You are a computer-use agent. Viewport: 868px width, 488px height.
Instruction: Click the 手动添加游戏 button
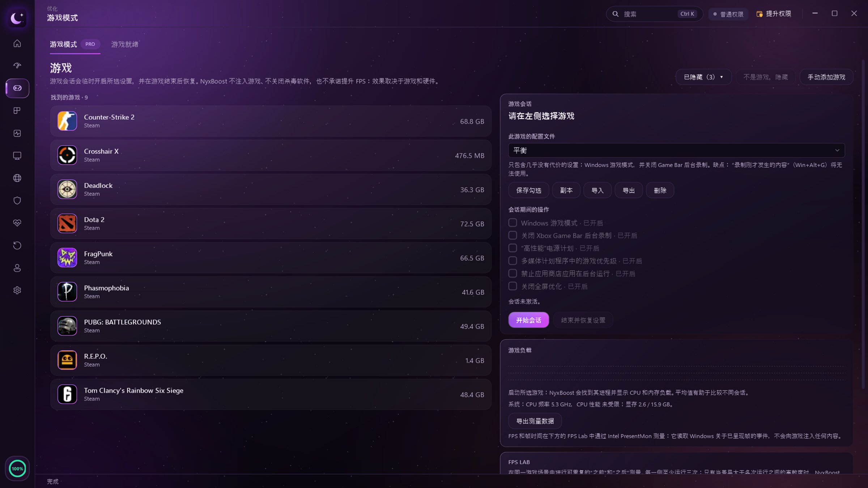pos(826,77)
